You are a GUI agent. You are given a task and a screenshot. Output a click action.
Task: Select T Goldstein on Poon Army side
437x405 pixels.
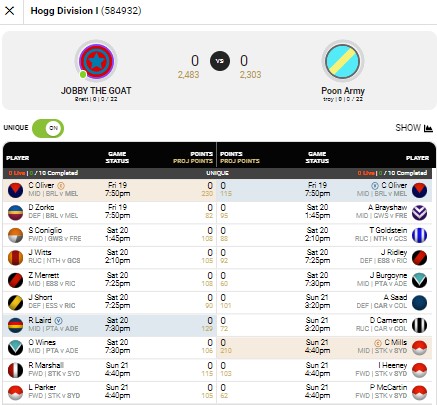(388, 231)
